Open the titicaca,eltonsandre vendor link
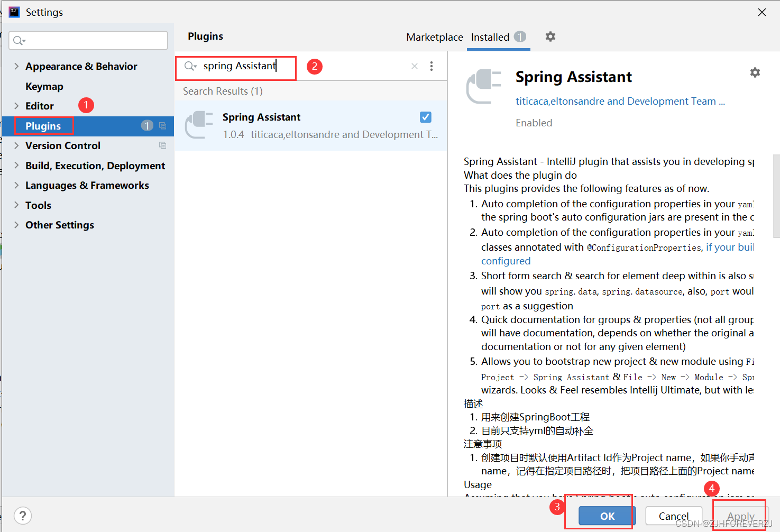The height and width of the screenshot is (532, 780). pos(620,101)
